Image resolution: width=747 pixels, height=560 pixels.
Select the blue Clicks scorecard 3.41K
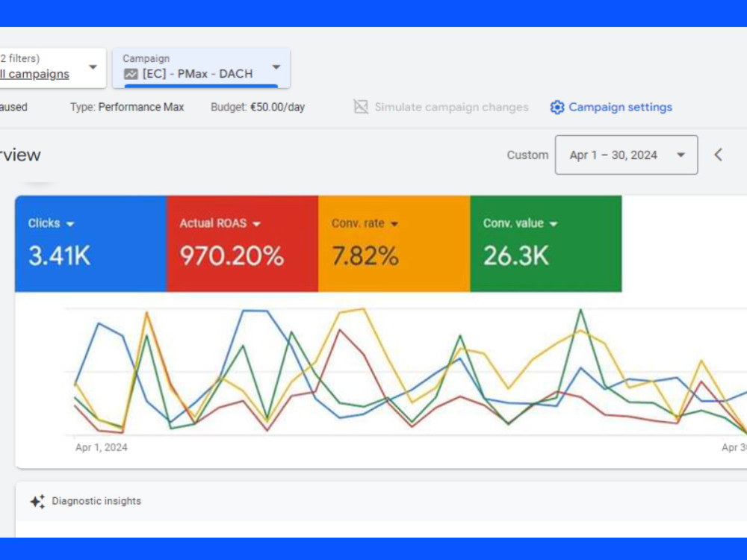pyautogui.click(x=90, y=243)
